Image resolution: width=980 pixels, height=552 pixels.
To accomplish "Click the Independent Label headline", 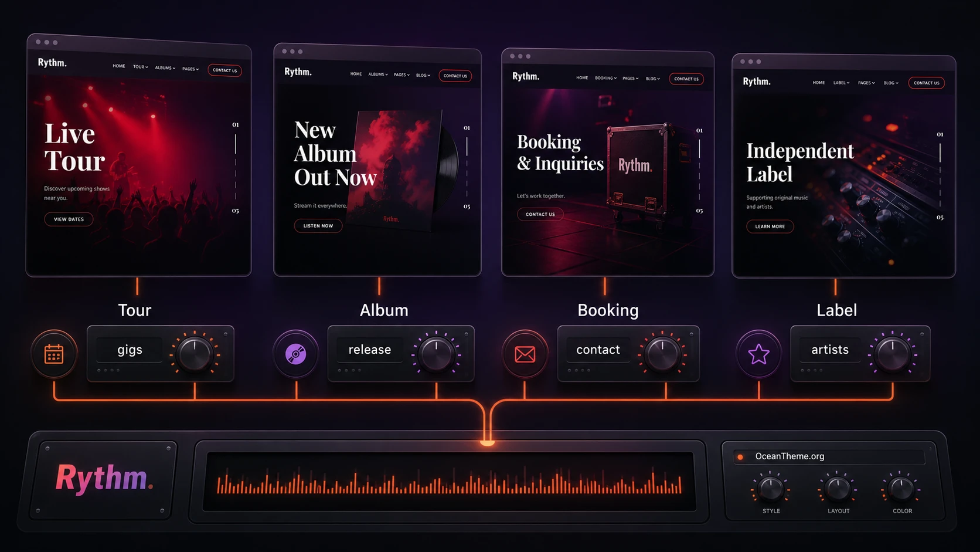I will 800,162.
